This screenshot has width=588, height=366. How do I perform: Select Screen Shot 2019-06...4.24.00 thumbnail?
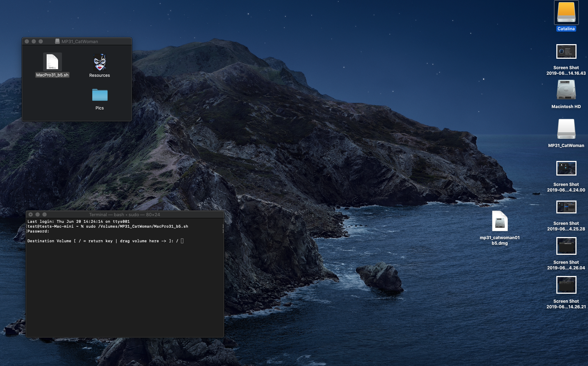click(x=566, y=168)
